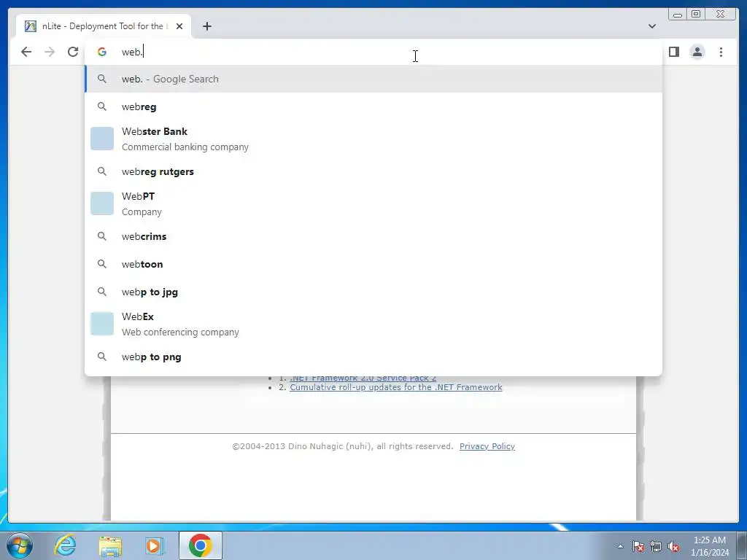The height and width of the screenshot is (560, 747).
Task: Open the Cumulative roll-up updates link
Action: tap(396, 387)
